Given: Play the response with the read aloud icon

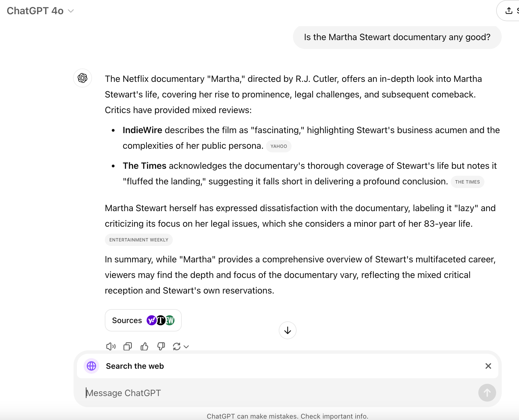Looking at the screenshot, I should [x=111, y=346].
